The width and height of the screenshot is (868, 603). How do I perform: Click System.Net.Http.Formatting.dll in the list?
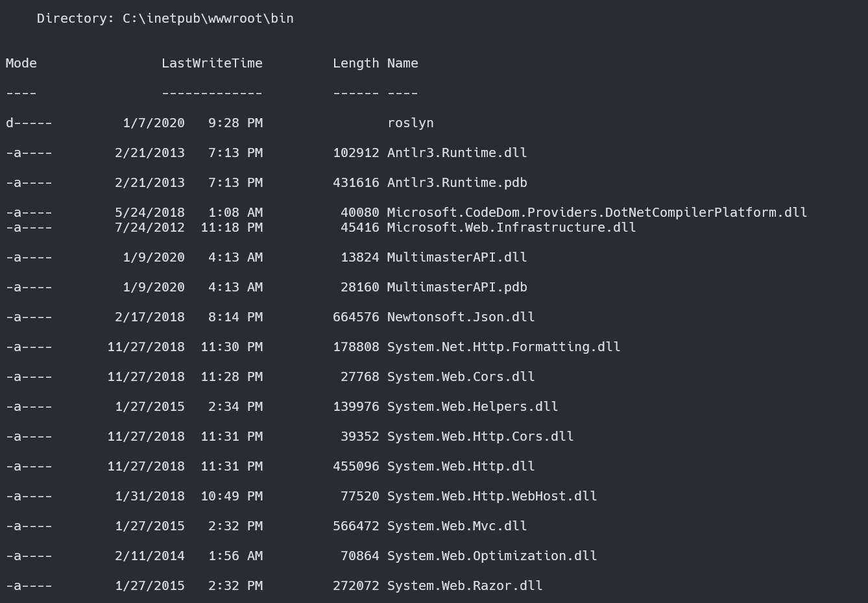coord(503,347)
